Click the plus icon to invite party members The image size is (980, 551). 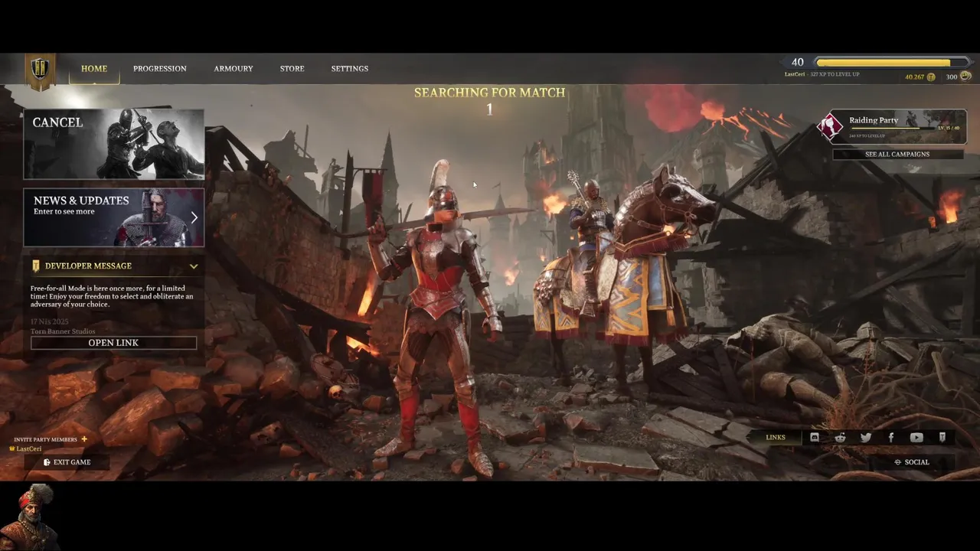coord(84,439)
